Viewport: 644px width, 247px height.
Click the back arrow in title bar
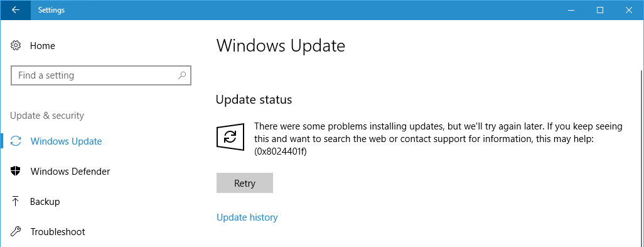[15, 10]
